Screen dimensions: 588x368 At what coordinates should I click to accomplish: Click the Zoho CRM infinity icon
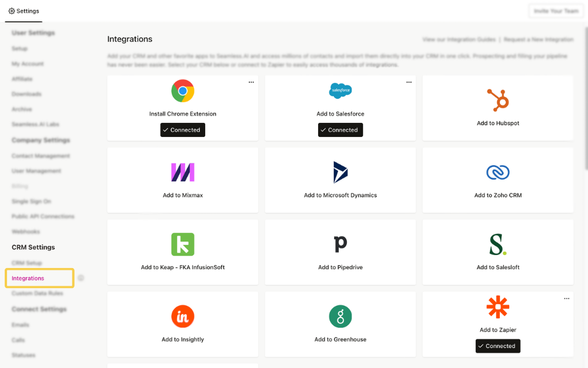[x=497, y=172]
